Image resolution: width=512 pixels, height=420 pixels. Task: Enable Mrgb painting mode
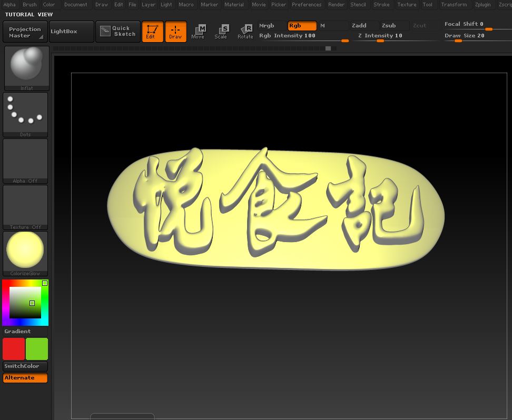tap(272, 25)
